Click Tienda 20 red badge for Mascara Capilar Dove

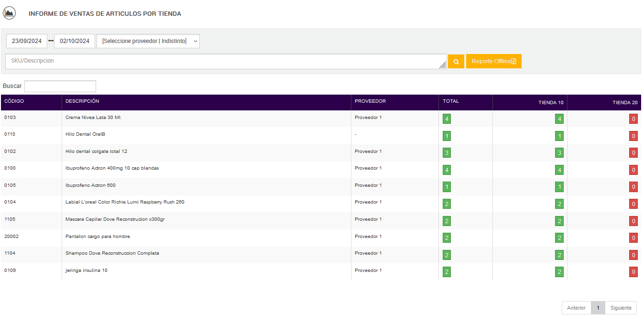coord(633,221)
